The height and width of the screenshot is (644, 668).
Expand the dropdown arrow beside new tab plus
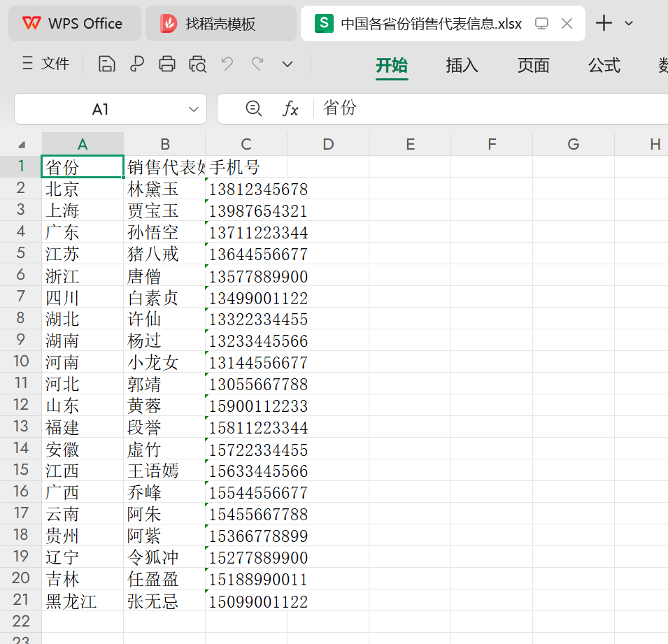(x=629, y=23)
